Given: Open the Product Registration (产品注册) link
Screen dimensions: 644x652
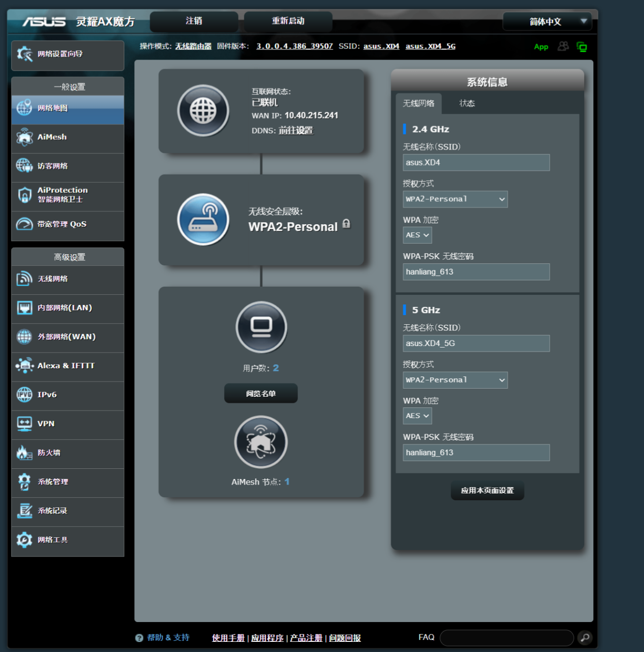Looking at the screenshot, I should click(306, 638).
